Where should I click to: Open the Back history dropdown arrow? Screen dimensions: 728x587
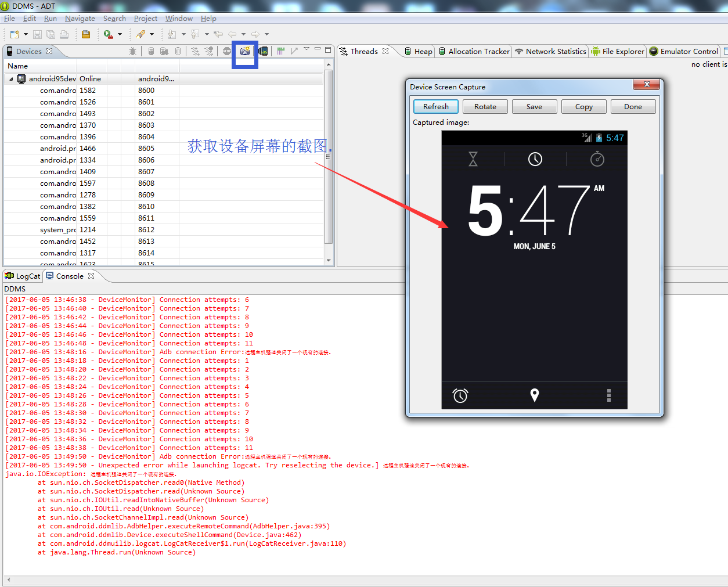click(x=243, y=34)
